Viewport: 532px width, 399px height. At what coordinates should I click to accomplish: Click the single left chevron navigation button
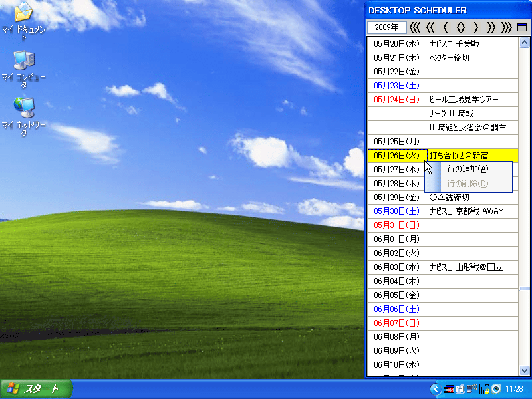point(445,27)
